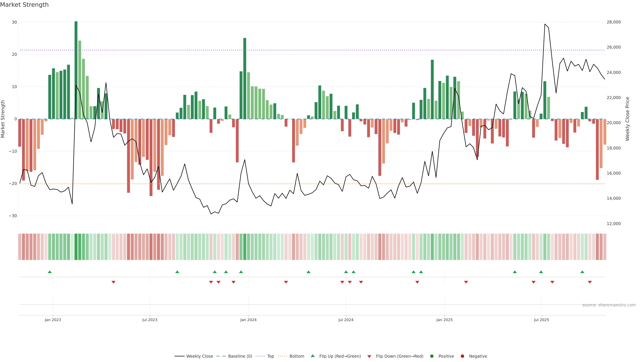Click the Jan 2024 x-axis label
644x362 pixels.
coord(248,320)
